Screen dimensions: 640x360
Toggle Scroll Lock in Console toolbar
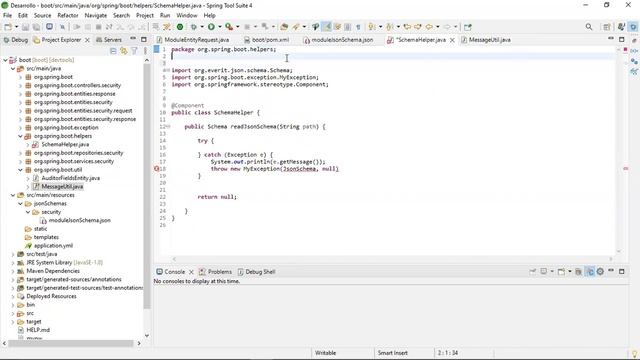pyautogui.click(x=578, y=271)
